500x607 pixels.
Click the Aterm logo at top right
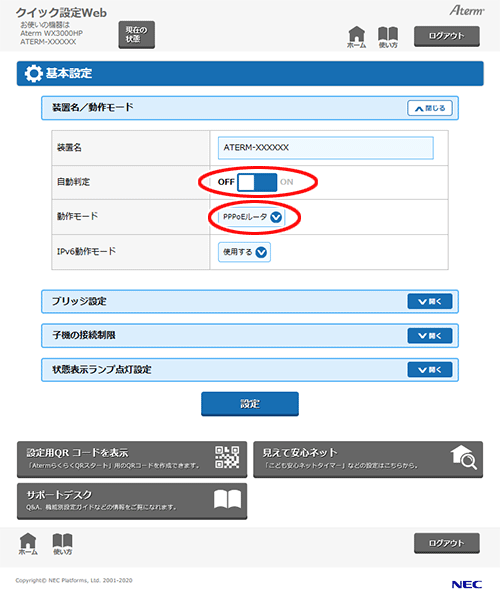(x=466, y=10)
